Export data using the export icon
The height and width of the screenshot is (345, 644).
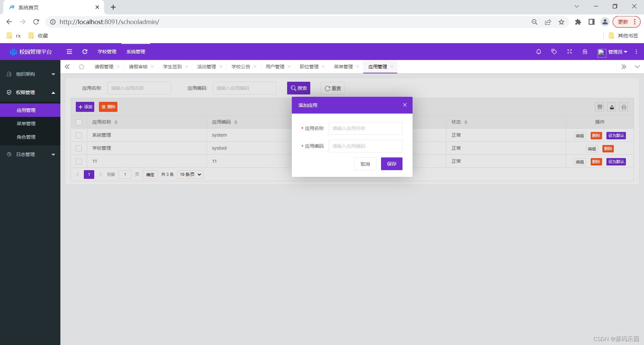tap(611, 107)
